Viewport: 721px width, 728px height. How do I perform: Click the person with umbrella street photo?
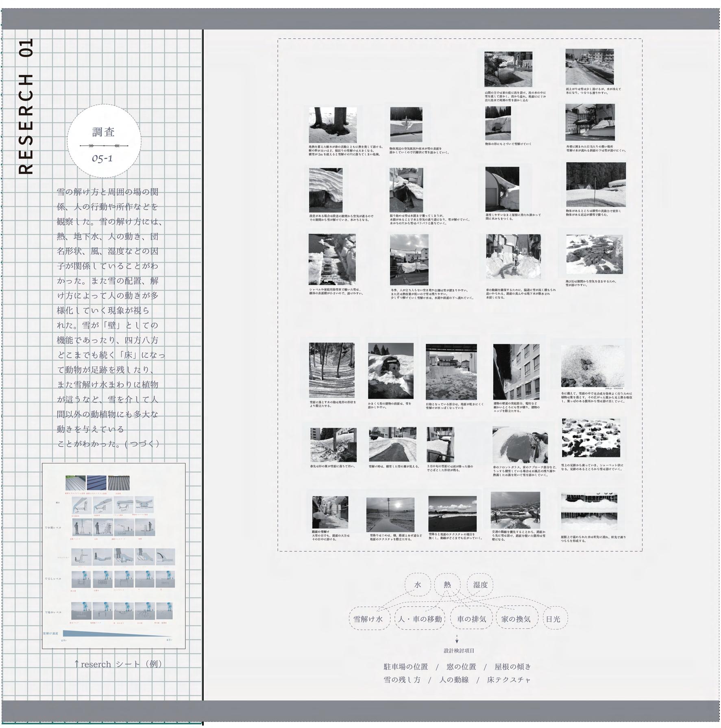(x=330, y=512)
